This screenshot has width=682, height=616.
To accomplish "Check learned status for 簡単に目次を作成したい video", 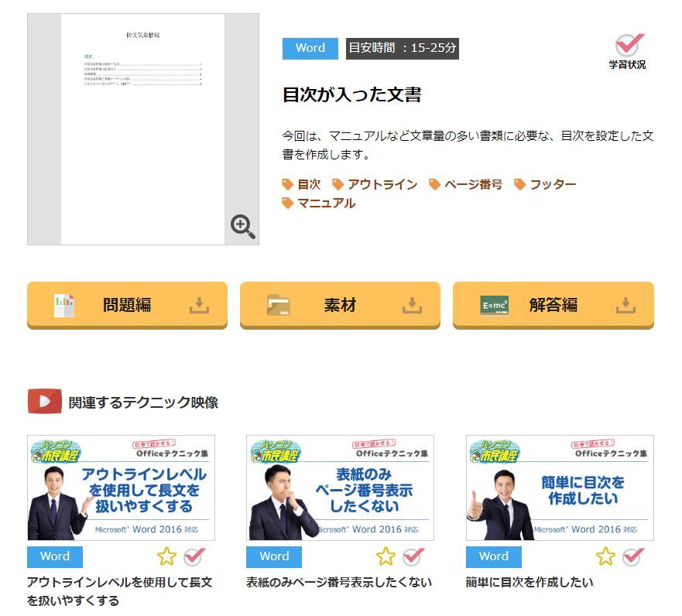I will pyautogui.click(x=632, y=556).
